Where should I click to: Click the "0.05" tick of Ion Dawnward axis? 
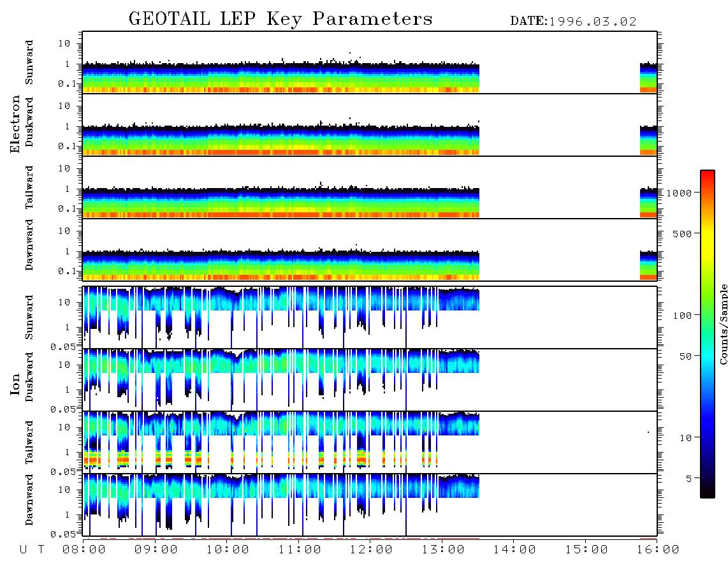(x=63, y=534)
